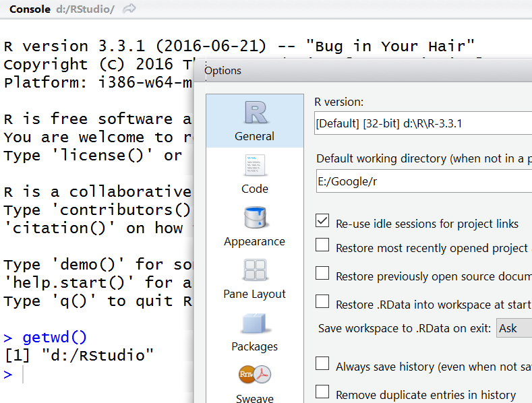Enable Restore most recently opened project

(x=322, y=245)
